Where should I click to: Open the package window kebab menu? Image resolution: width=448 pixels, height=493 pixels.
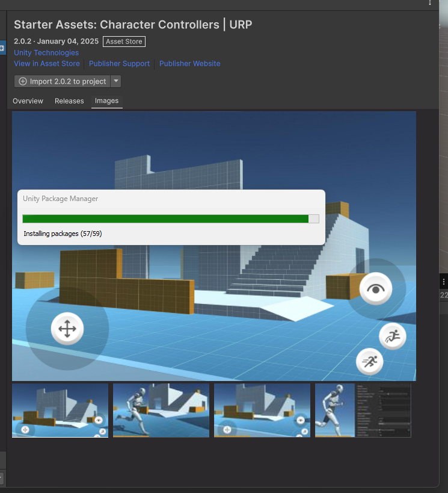coord(430,3)
